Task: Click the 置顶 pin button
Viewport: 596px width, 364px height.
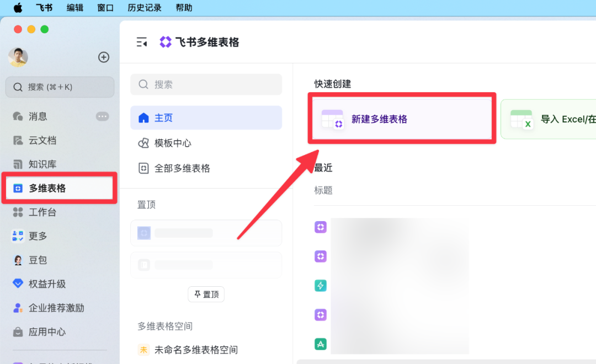Action: click(206, 295)
